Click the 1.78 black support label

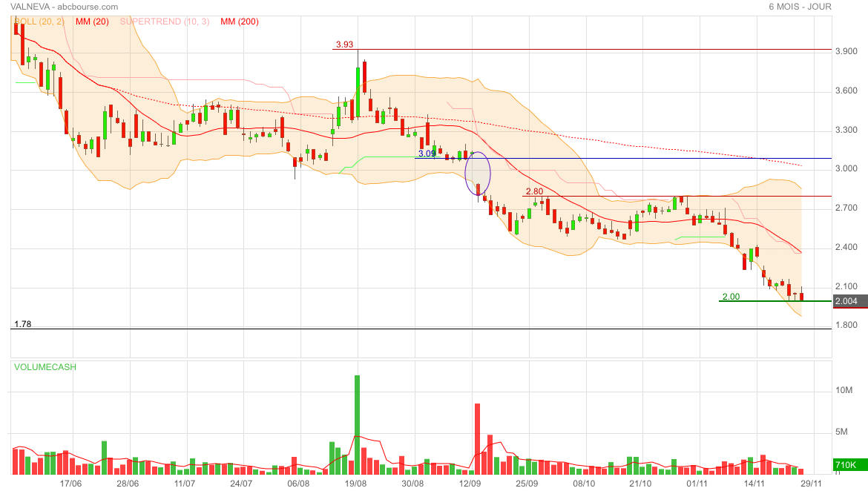click(x=23, y=324)
